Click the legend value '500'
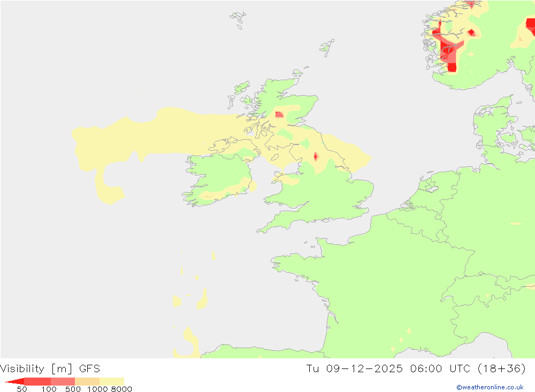535x392 pixels. 73,389
